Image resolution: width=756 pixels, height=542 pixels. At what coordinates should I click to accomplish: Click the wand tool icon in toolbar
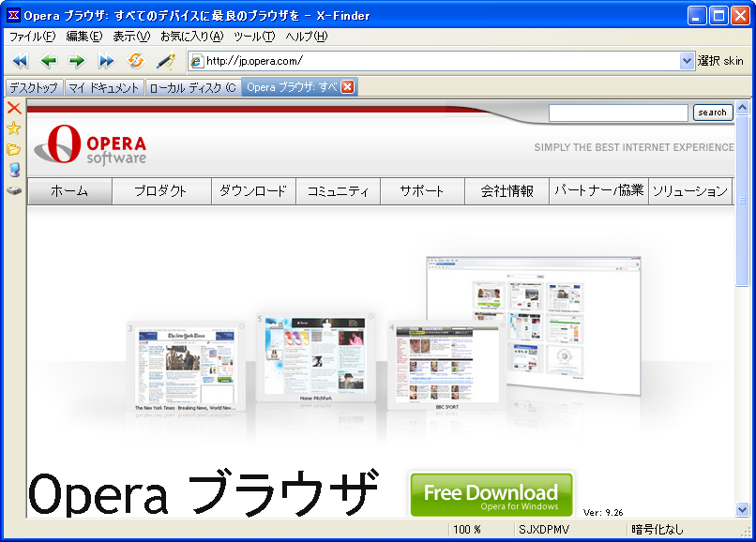point(166,61)
